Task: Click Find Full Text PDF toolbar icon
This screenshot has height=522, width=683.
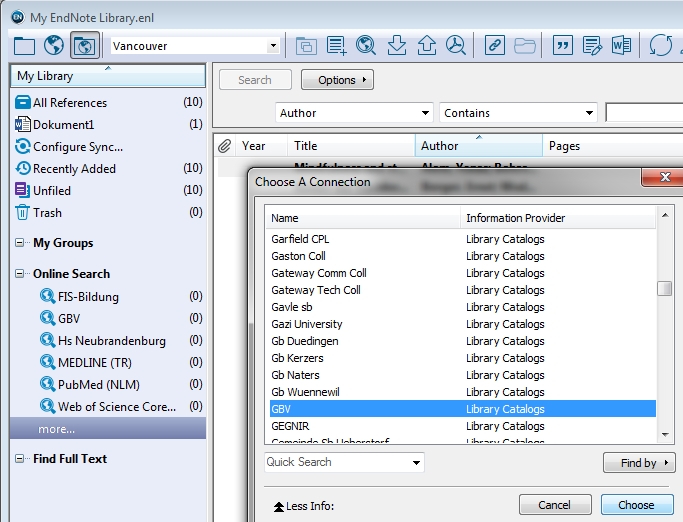Action: (456, 45)
